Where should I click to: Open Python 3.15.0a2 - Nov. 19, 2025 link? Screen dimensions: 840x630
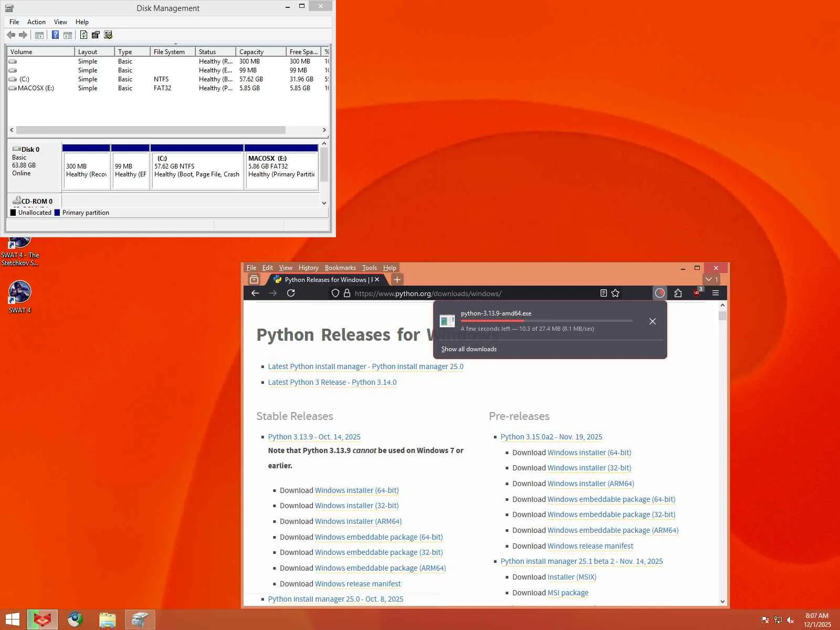click(x=551, y=437)
